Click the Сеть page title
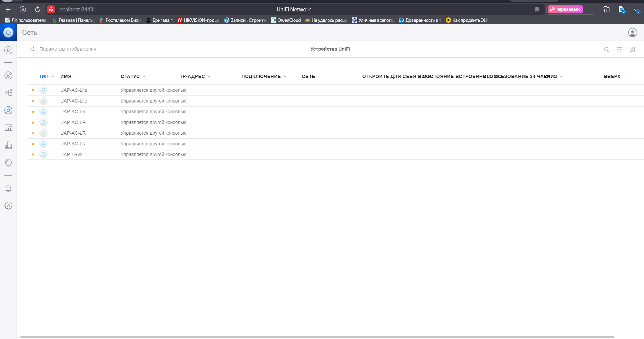This screenshot has width=644, height=339. pos(30,32)
